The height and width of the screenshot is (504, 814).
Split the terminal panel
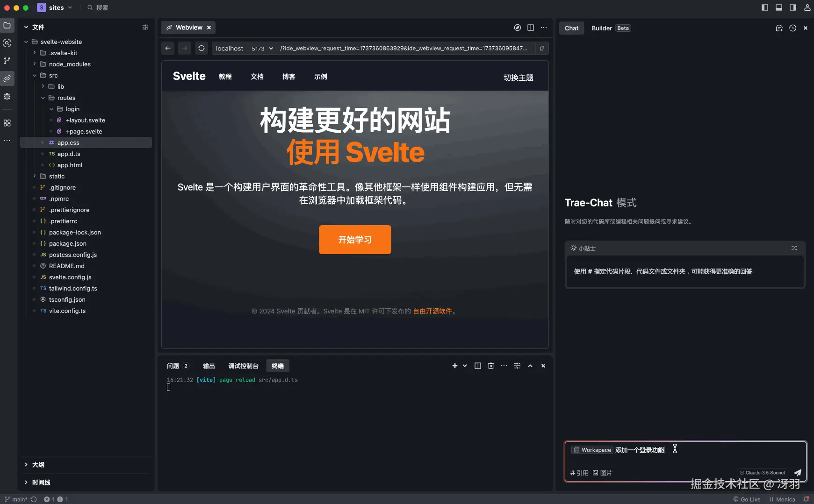tap(478, 366)
